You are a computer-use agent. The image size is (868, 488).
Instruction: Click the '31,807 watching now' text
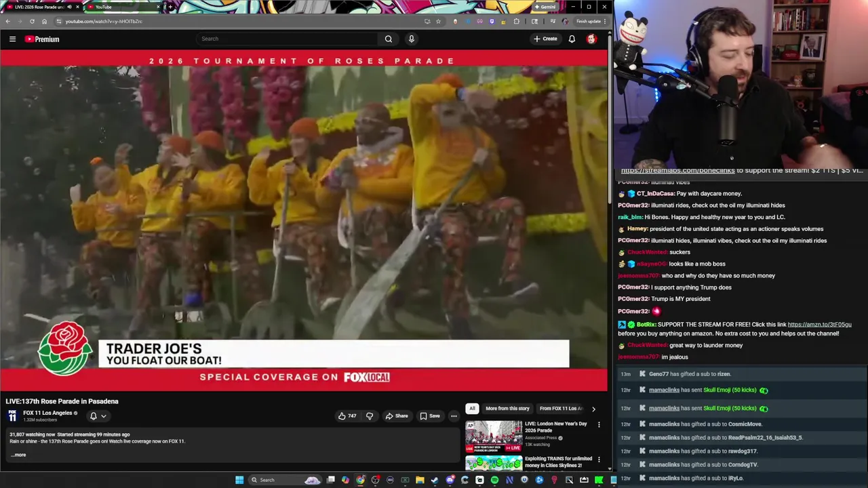click(32, 434)
